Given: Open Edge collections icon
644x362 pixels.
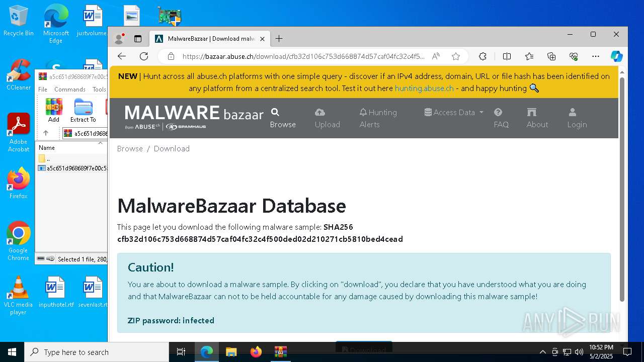Looking at the screenshot, I should (x=551, y=56).
